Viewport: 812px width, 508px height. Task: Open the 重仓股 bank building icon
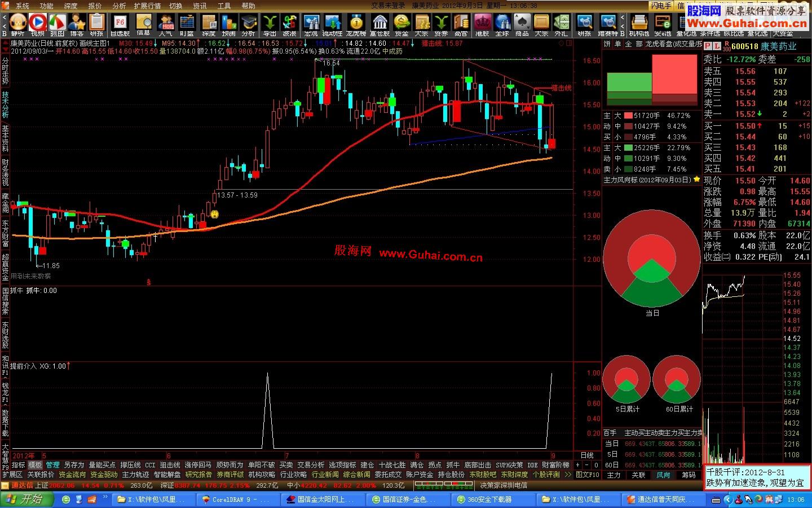click(380, 24)
